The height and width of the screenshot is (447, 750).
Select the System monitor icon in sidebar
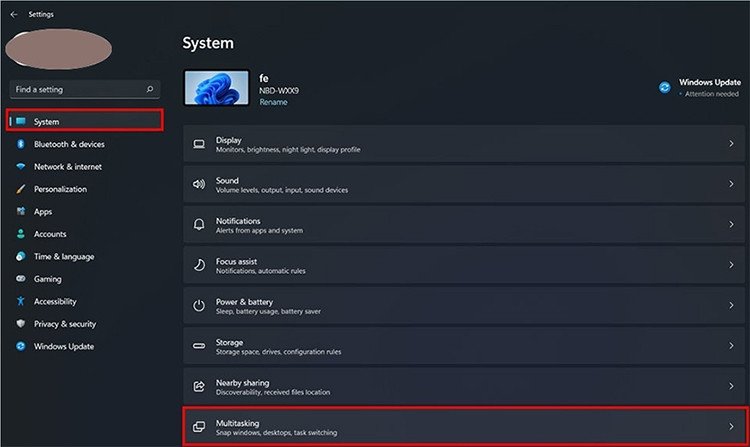21,121
